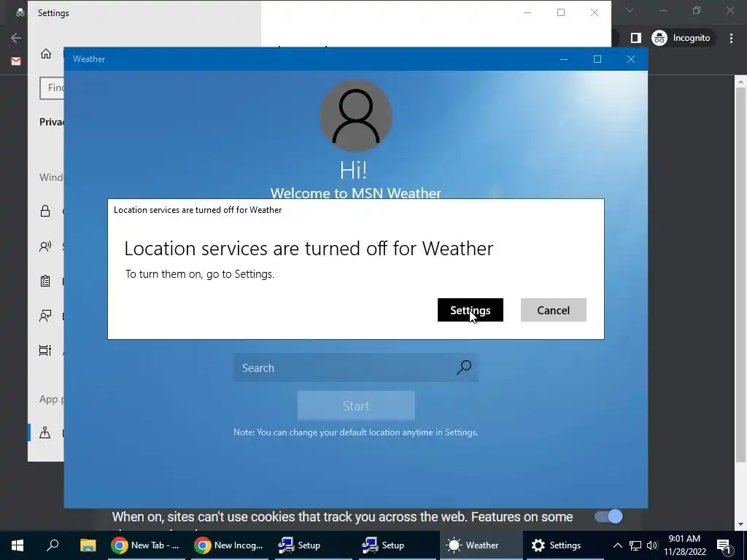Open the volume tray icon
The image size is (747, 560).
[652, 545]
